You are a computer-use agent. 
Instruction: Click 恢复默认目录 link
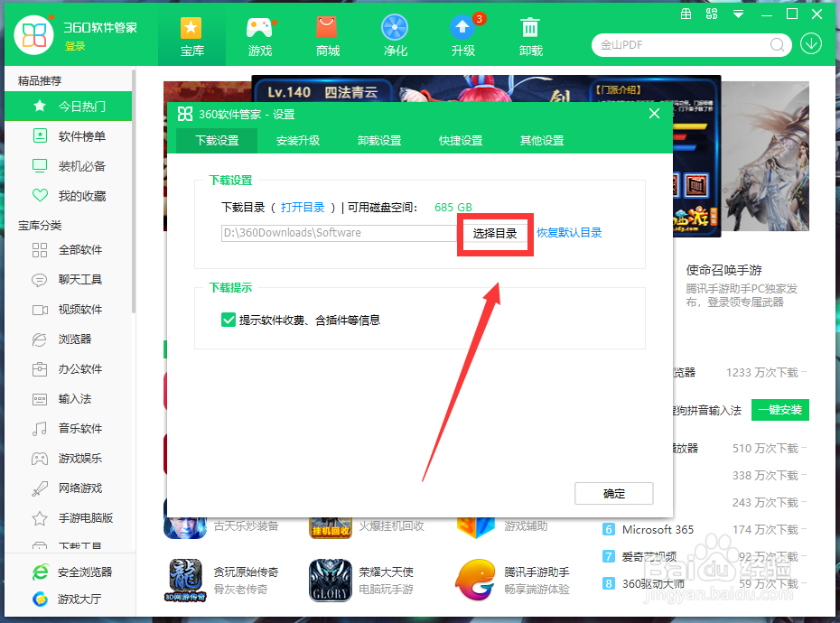pyautogui.click(x=569, y=232)
